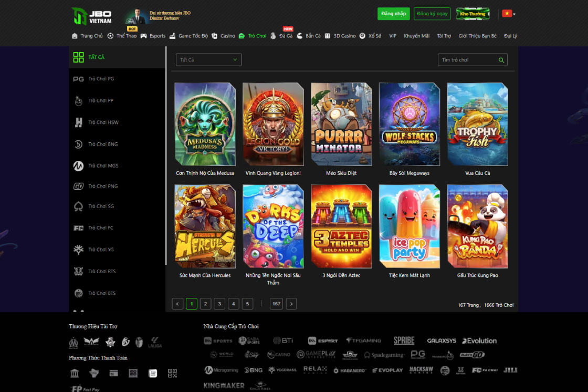Open the Medusa's Madness game thumbnail

click(x=205, y=125)
